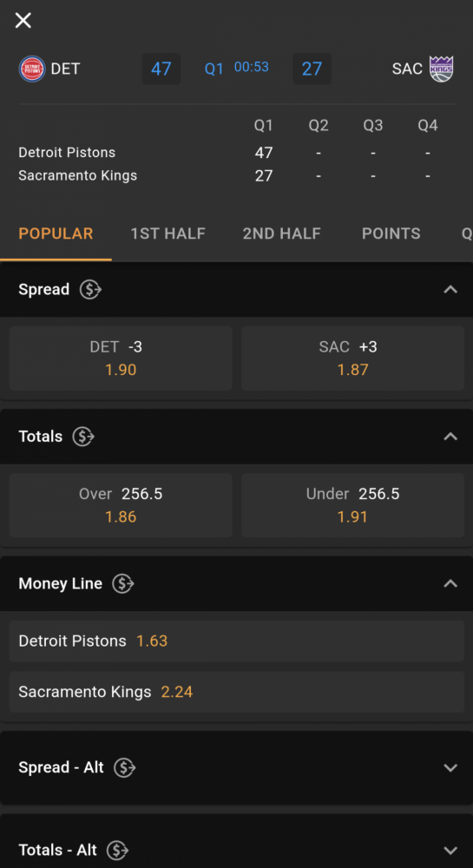Image resolution: width=473 pixels, height=868 pixels.
Task: Tap the Sacramento Kings team logo
Action: click(x=442, y=69)
